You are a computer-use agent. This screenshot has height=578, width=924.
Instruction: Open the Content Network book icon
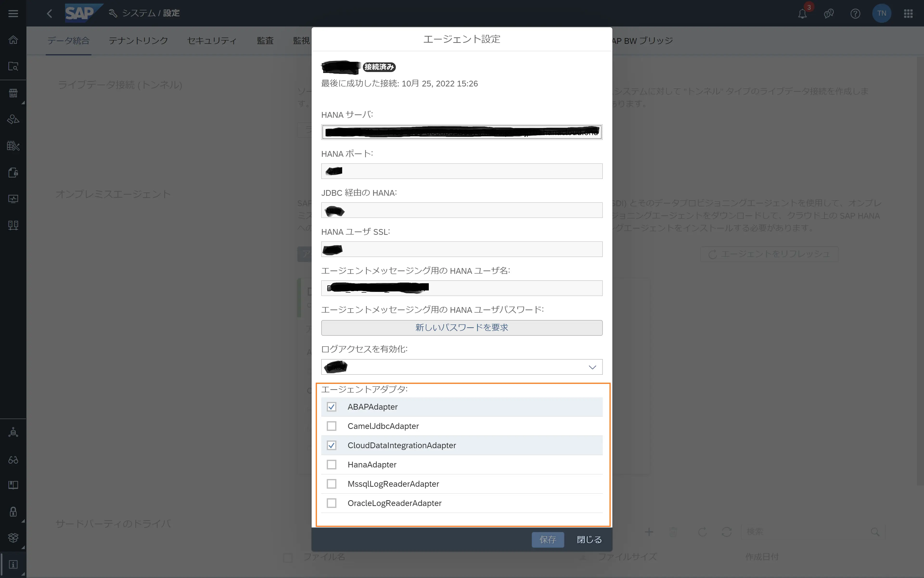13,485
